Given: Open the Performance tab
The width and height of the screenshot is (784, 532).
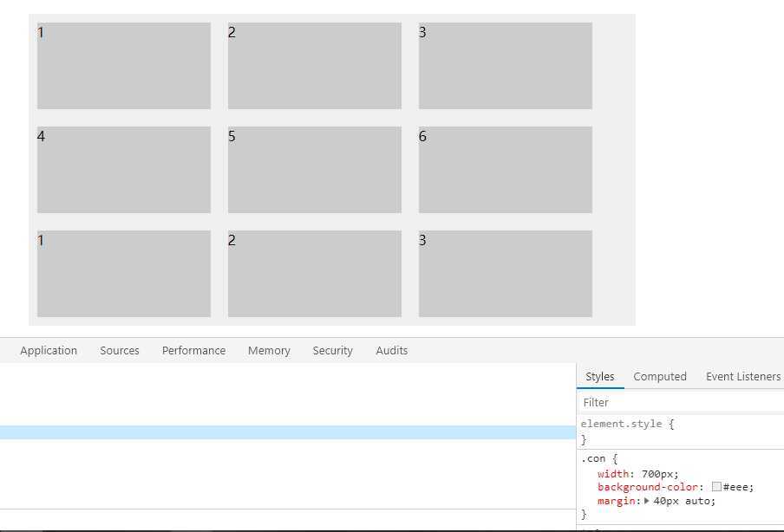Looking at the screenshot, I should pyautogui.click(x=193, y=351).
